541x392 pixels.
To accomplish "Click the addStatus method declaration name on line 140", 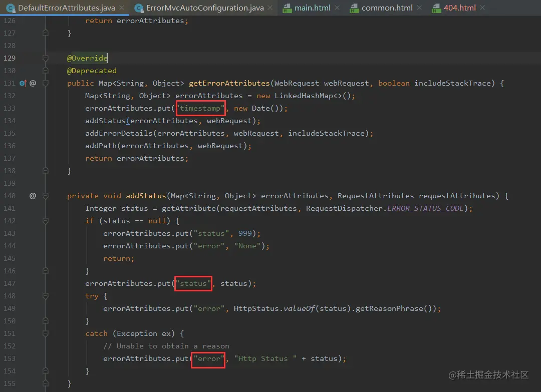I will pos(146,196).
